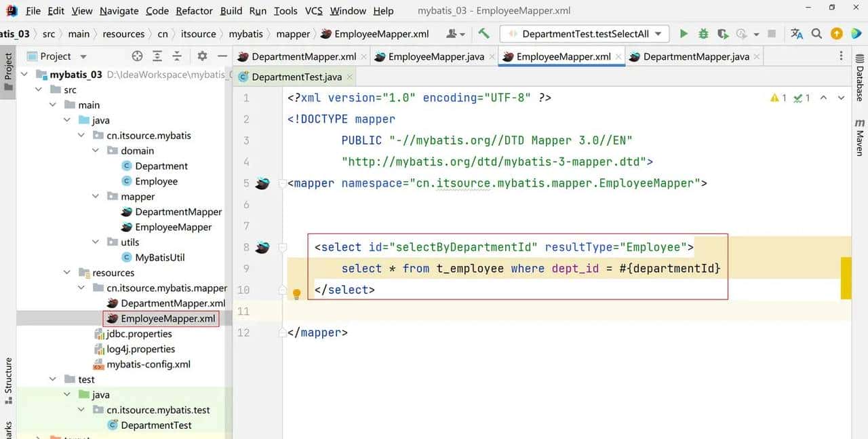868x439 pixels.
Task: Click the intention lightbulb on line 10
Action: pyautogui.click(x=296, y=294)
